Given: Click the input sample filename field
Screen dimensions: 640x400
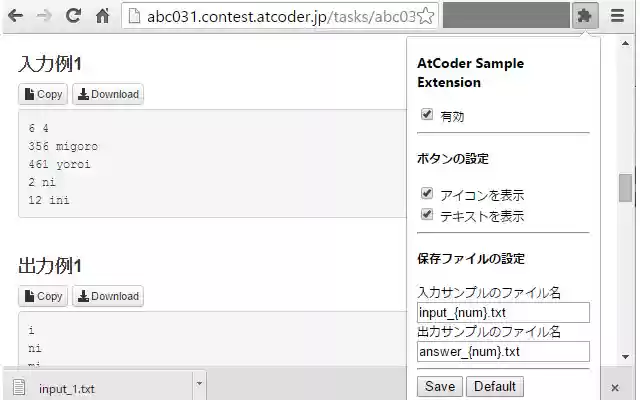Looking at the screenshot, I should coord(503,313).
